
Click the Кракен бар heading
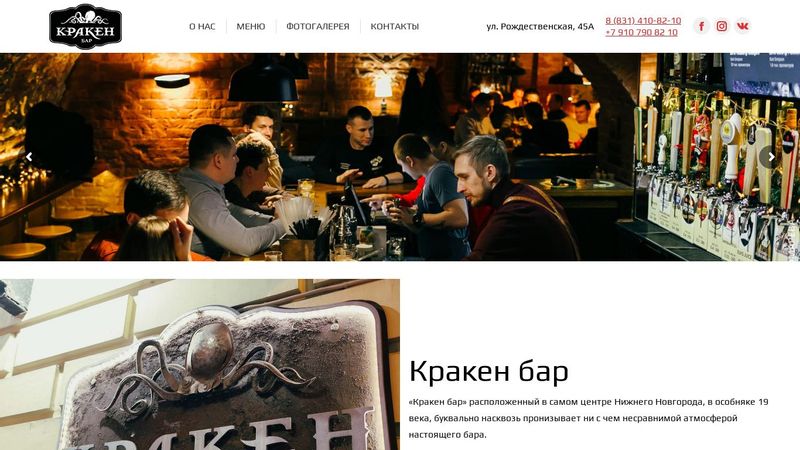(488, 371)
